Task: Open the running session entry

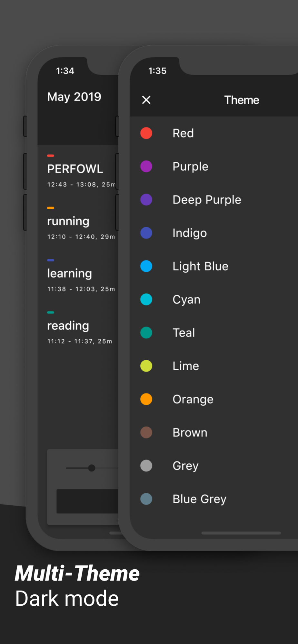Action: tap(81, 223)
